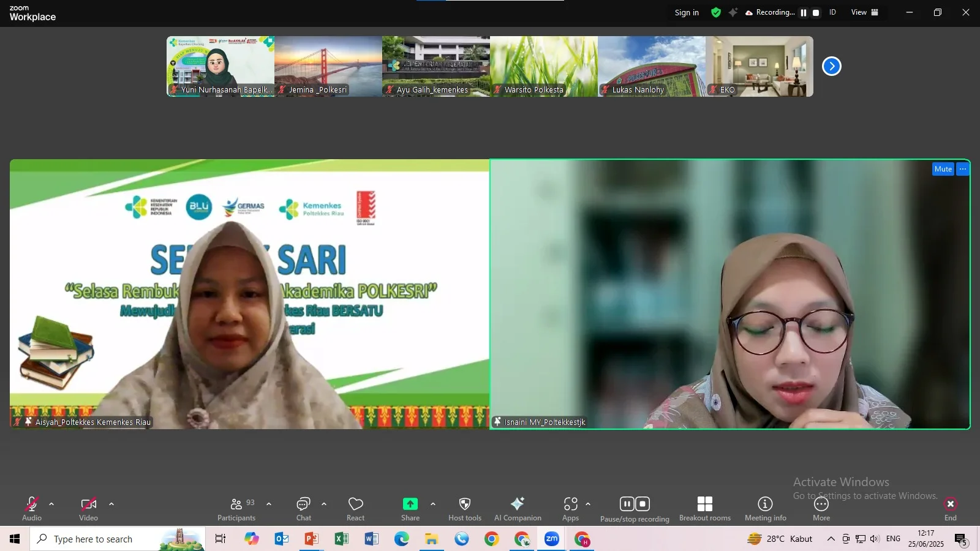Open Host tools shield icon
980x551 pixels.
465,508
